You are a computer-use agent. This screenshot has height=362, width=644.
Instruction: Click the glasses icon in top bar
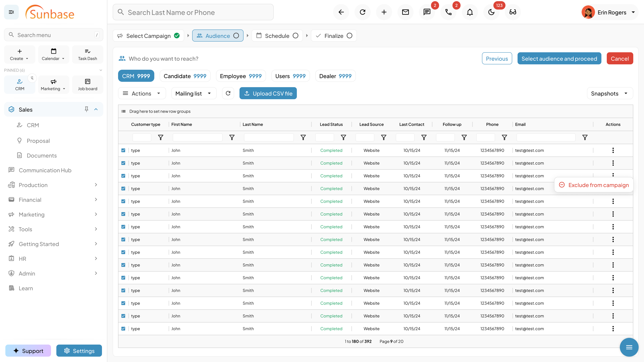click(x=513, y=12)
